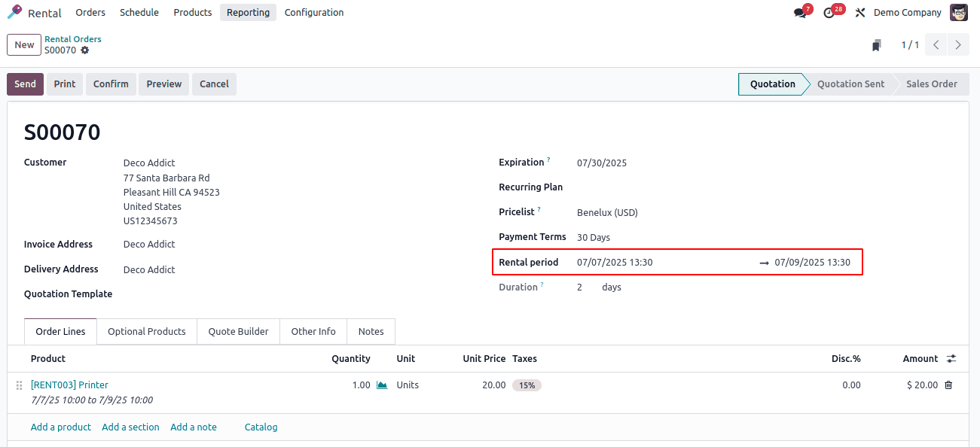
Task: Open the user avatar menu
Action: coord(959,12)
